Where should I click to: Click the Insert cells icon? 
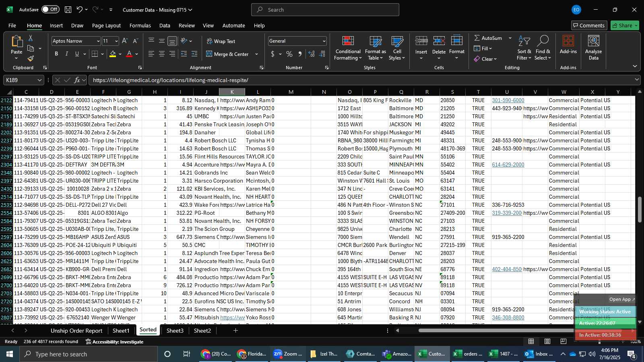click(x=421, y=41)
